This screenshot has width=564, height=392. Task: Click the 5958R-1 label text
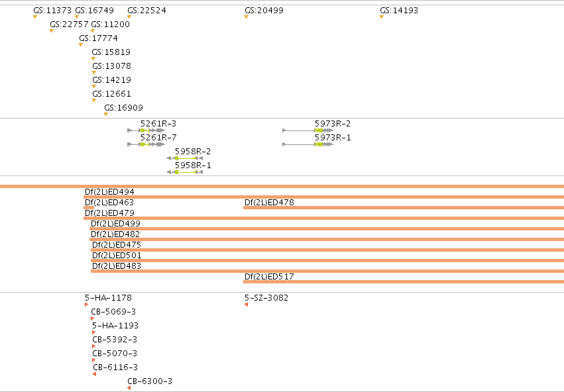[x=193, y=166]
